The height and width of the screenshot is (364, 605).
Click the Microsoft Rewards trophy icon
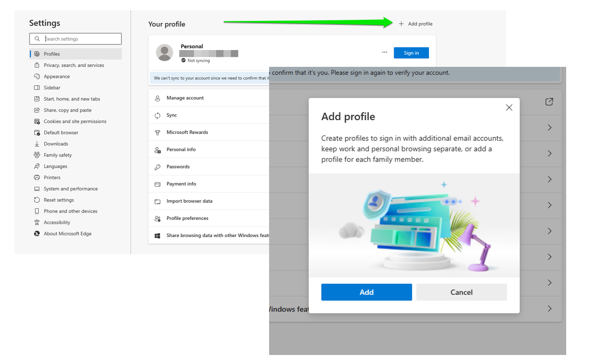click(158, 132)
